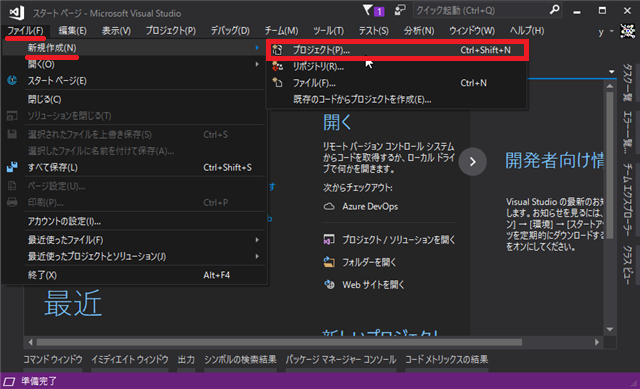Screen dimensions: 640x389
Task: Click the Start Page icon in File menu
Action: point(12,80)
